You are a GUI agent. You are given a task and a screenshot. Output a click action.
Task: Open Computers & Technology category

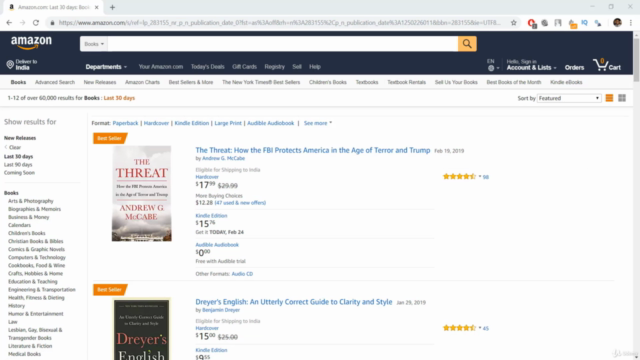point(37,257)
